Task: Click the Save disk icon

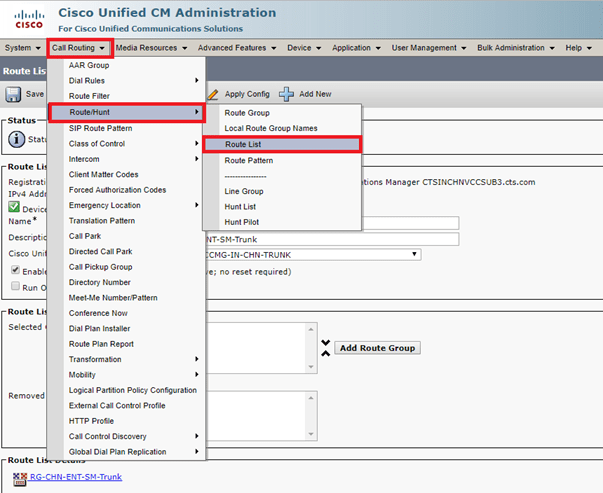Action: coord(14,94)
